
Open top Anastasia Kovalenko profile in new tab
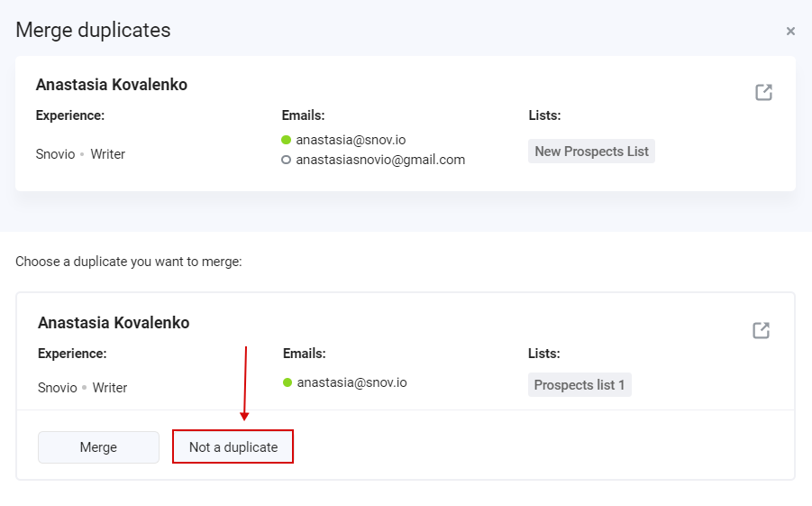click(763, 92)
